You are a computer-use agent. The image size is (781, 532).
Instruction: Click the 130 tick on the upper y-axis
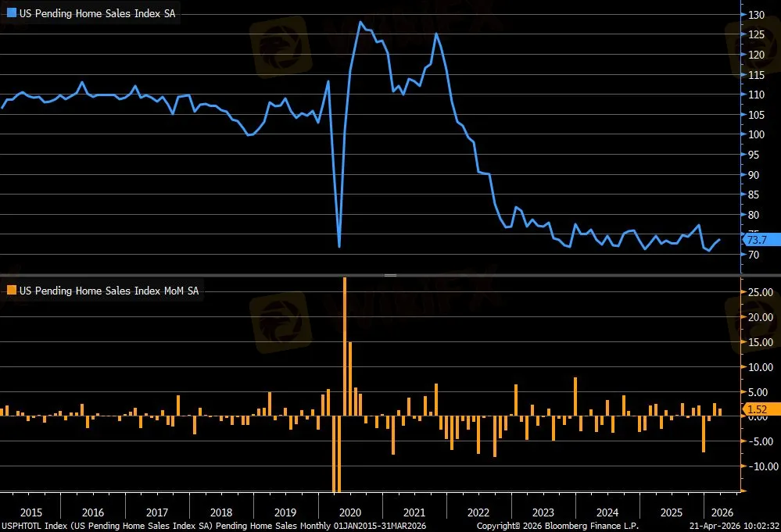pyautogui.click(x=756, y=15)
